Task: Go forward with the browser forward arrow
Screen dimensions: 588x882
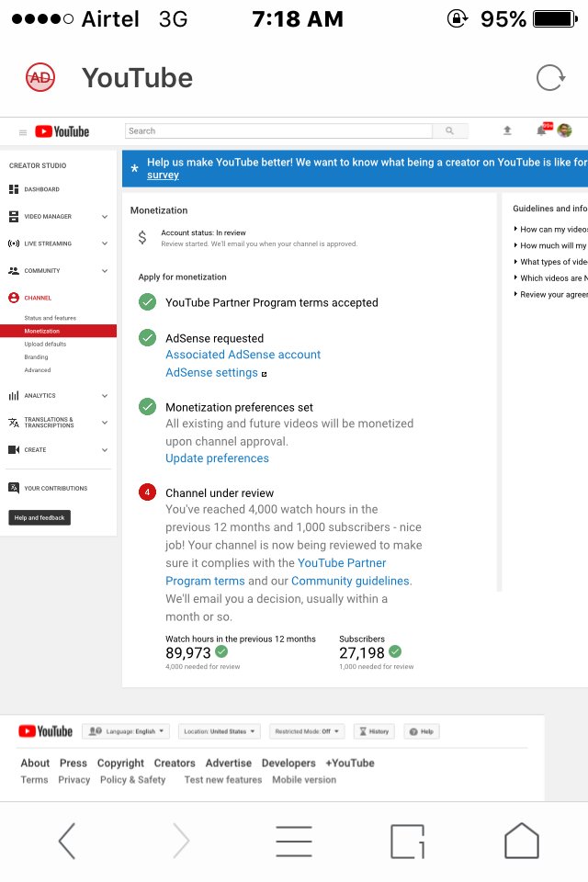Action: (x=181, y=841)
